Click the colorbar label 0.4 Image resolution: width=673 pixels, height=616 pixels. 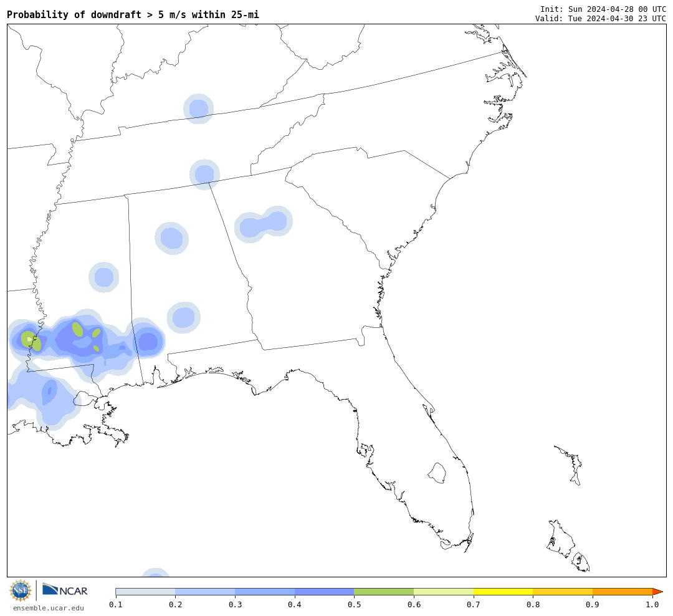[294, 605]
